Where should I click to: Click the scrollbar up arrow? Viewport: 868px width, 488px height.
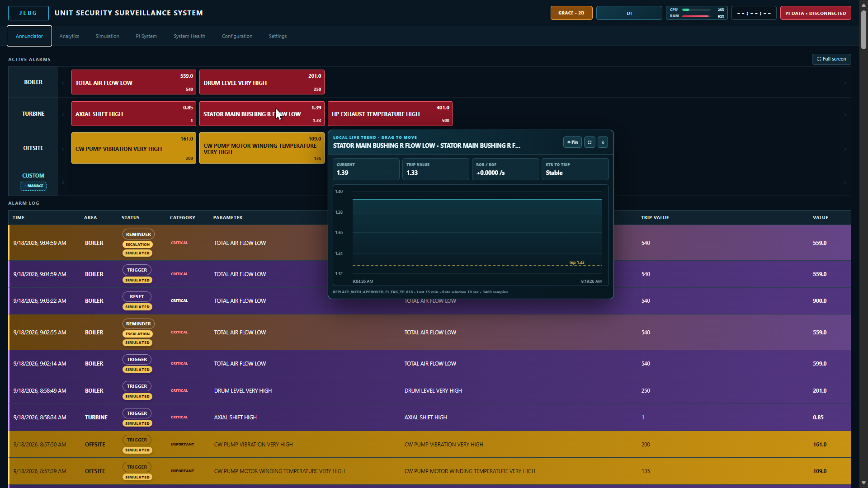[863, 4]
